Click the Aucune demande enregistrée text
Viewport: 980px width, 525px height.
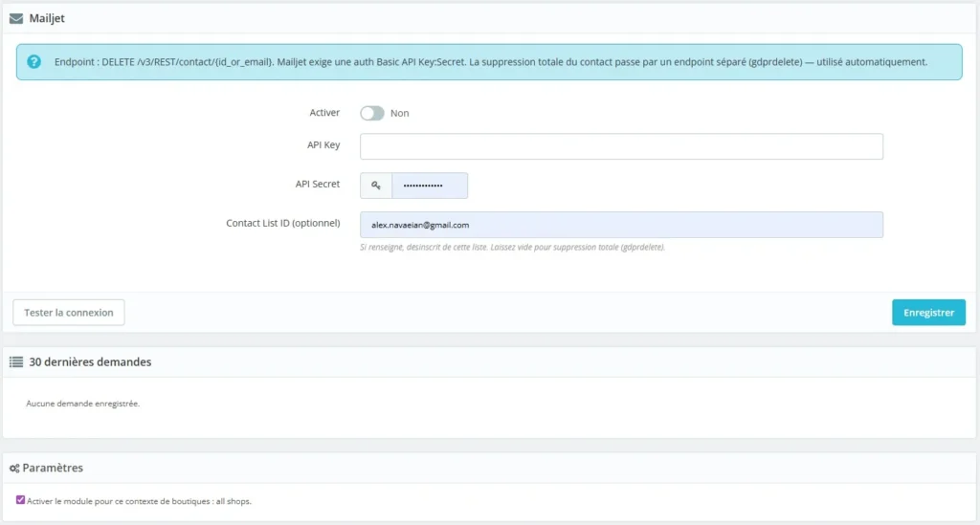click(x=82, y=404)
